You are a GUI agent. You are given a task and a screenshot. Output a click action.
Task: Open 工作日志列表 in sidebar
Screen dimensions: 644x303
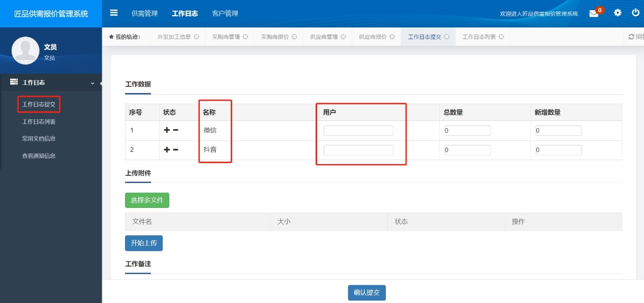39,122
